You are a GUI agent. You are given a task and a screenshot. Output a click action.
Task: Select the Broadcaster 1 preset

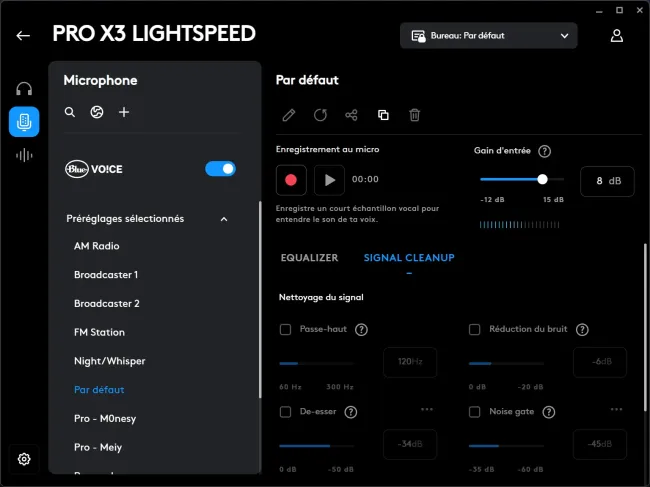tap(106, 275)
